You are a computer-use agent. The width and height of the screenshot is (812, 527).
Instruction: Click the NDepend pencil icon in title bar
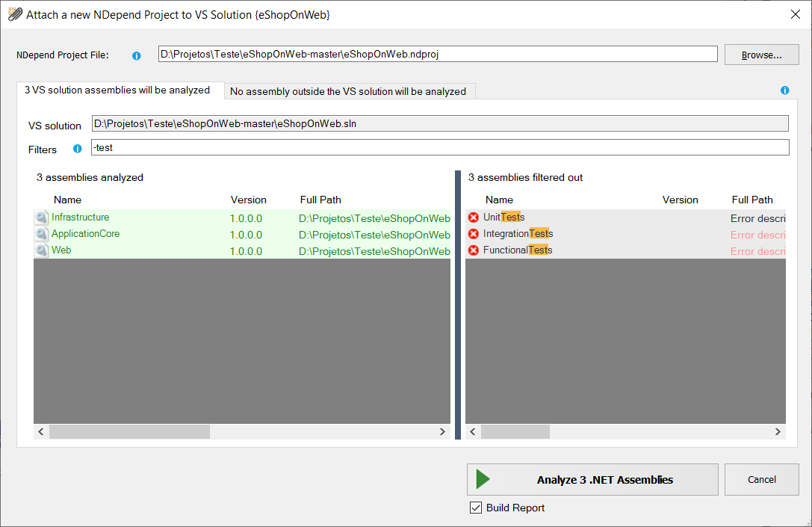tap(15, 14)
